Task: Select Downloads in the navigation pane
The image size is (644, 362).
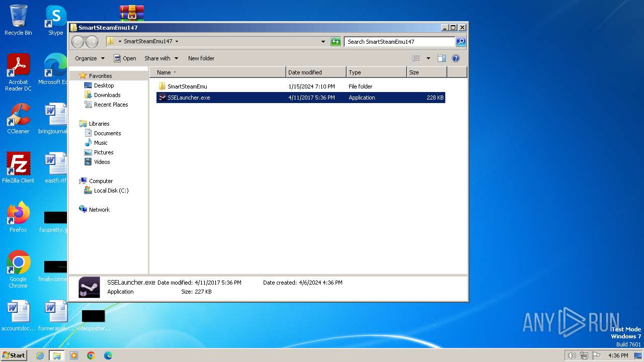Action: pyautogui.click(x=107, y=95)
